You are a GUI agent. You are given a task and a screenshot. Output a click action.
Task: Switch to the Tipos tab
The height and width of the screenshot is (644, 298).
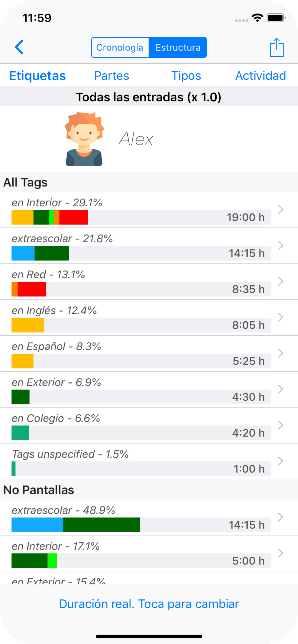point(186,76)
